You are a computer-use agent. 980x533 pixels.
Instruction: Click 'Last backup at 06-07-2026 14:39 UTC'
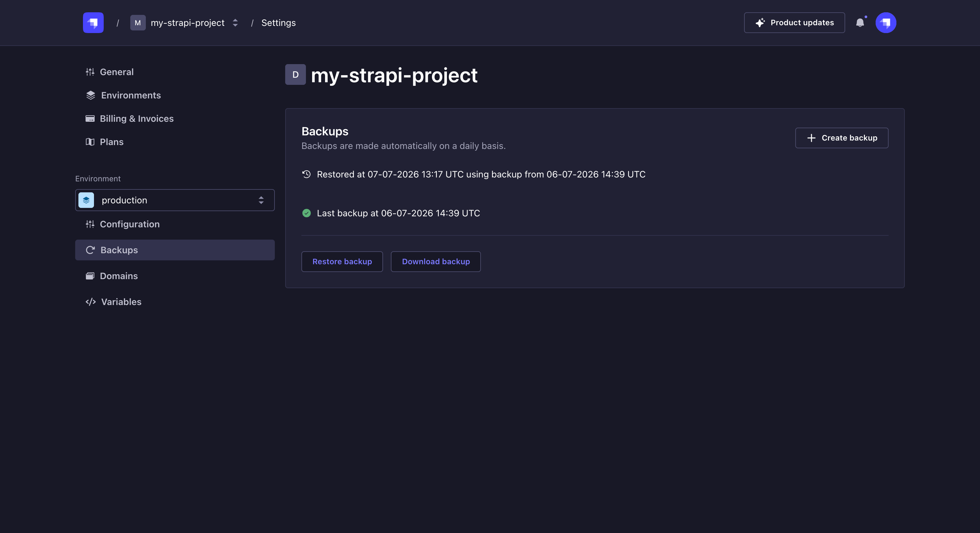point(398,213)
